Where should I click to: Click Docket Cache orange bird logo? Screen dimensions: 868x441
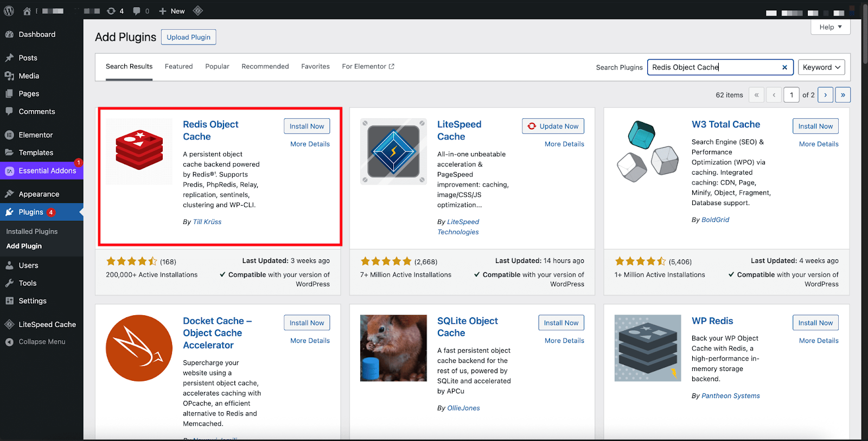pyautogui.click(x=139, y=348)
